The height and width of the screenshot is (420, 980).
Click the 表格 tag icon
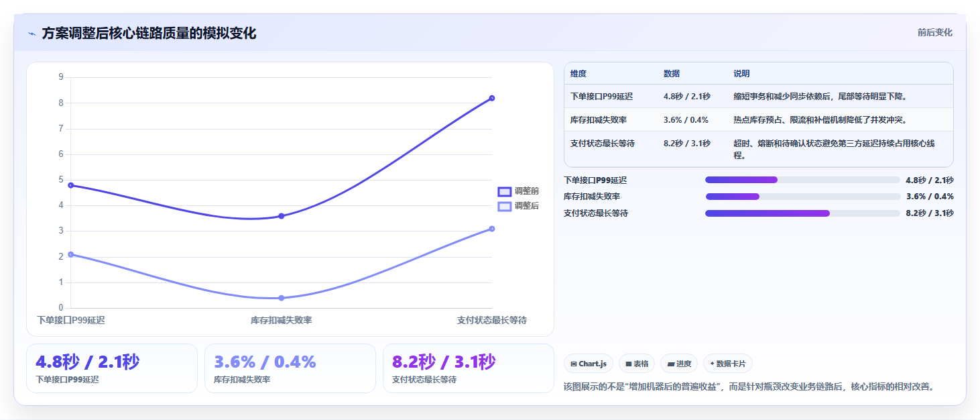pos(629,364)
